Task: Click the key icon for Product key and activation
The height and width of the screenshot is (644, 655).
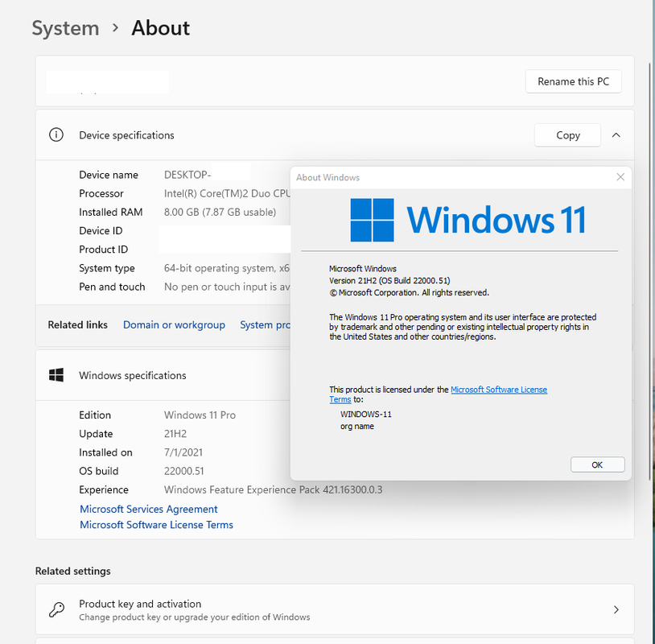Action: [56, 609]
